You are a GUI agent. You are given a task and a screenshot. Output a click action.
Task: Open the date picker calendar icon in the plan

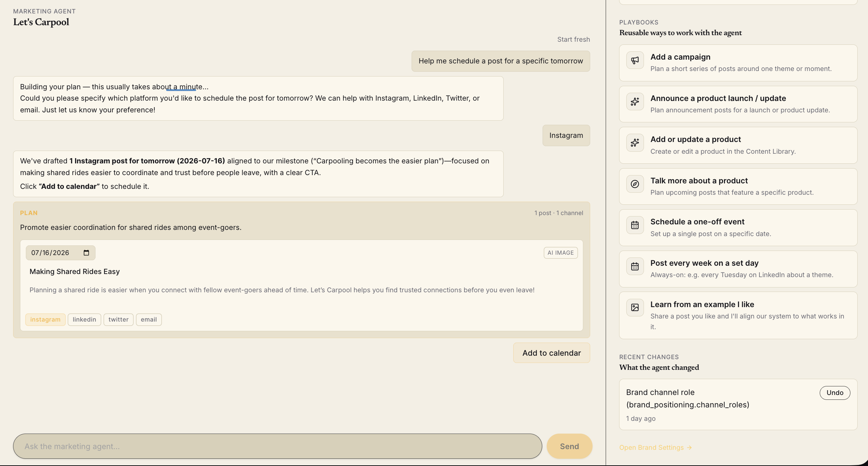[86, 253]
